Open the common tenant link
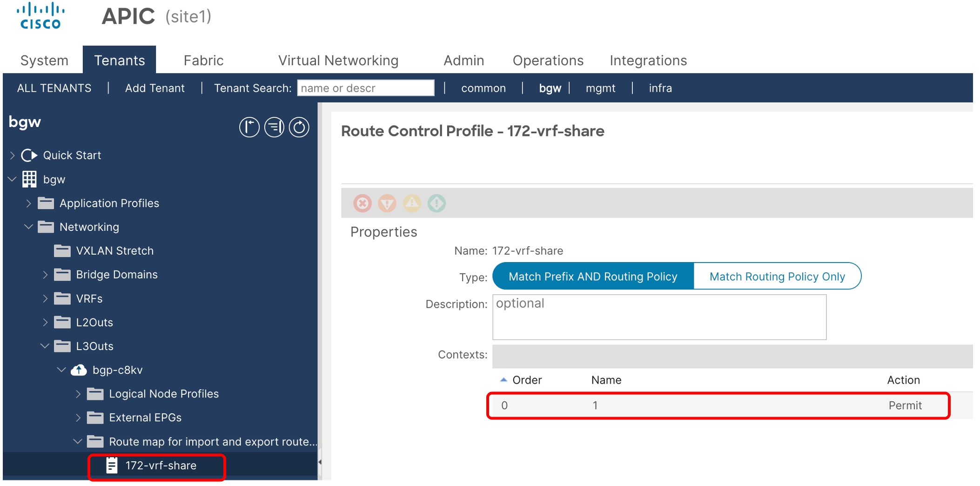The height and width of the screenshot is (486, 980). coord(483,88)
